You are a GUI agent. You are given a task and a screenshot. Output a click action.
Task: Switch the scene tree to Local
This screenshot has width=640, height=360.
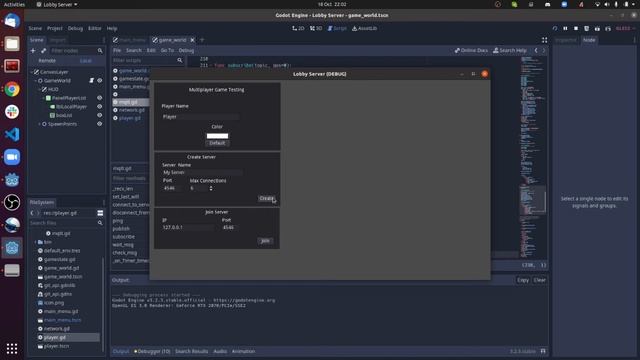pyautogui.click(x=86, y=60)
